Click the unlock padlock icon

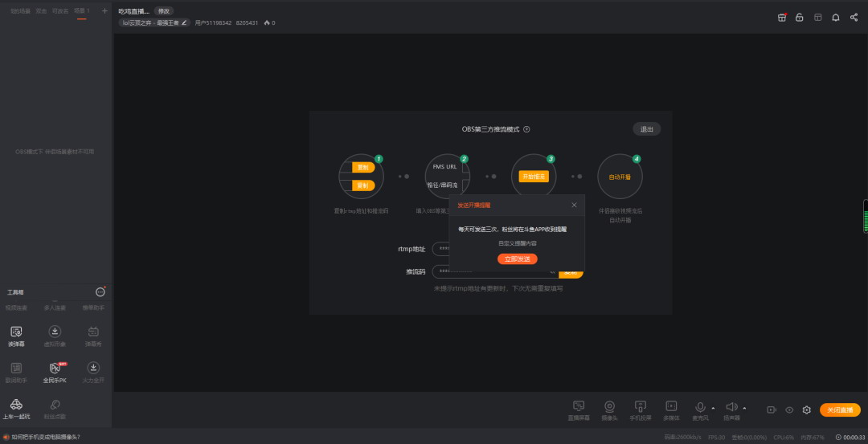tap(800, 17)
